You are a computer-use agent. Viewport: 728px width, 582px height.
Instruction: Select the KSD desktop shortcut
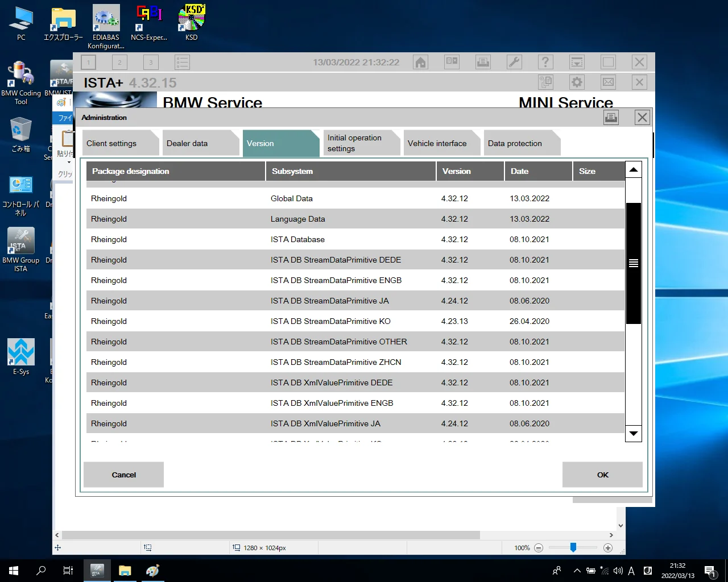click(192, 23)
